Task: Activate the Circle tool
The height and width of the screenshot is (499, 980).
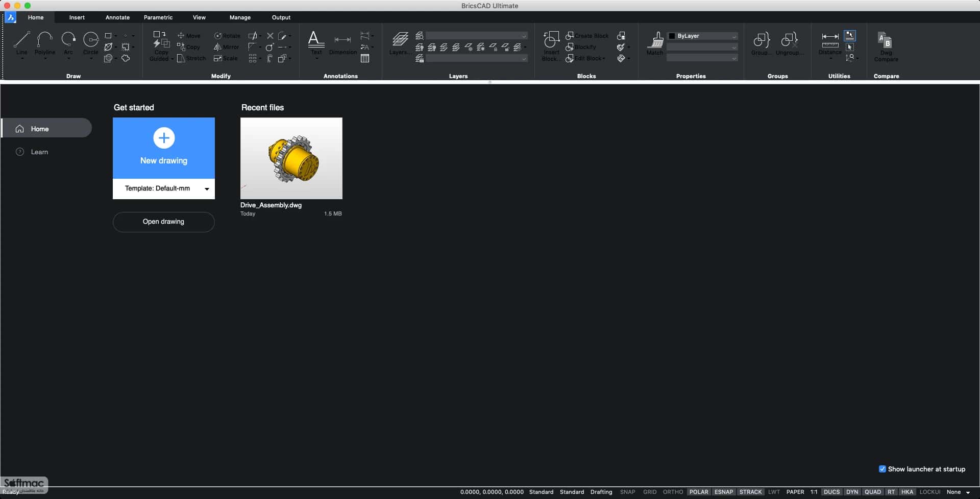Action: [90, 42]
